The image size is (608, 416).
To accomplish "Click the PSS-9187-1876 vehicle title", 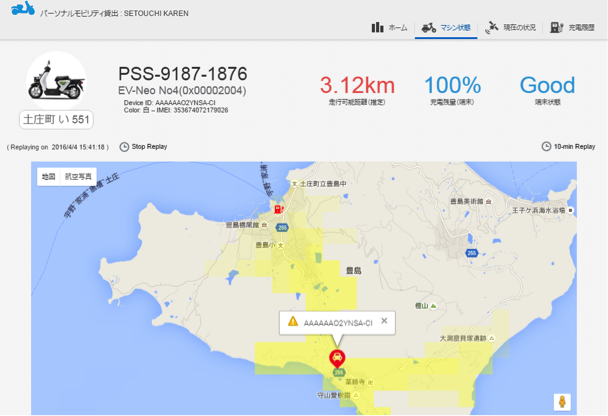I will (183, 74).
